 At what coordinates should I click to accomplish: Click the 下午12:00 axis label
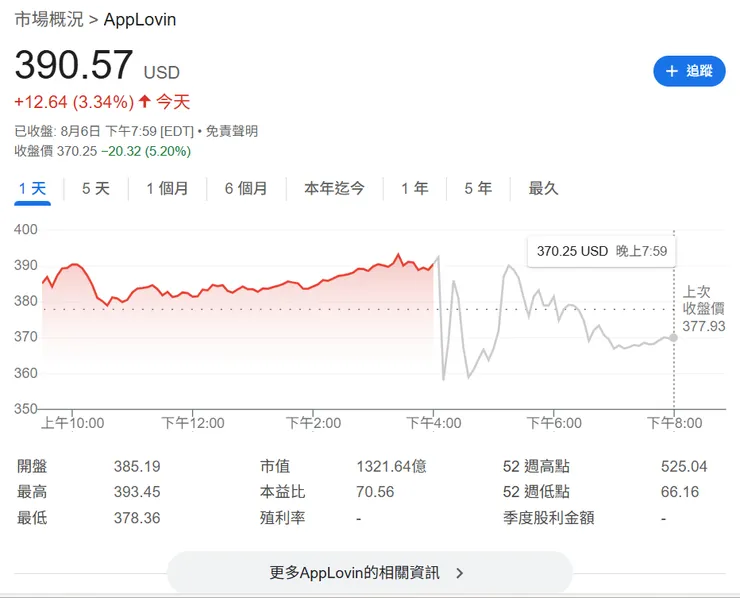193,423
